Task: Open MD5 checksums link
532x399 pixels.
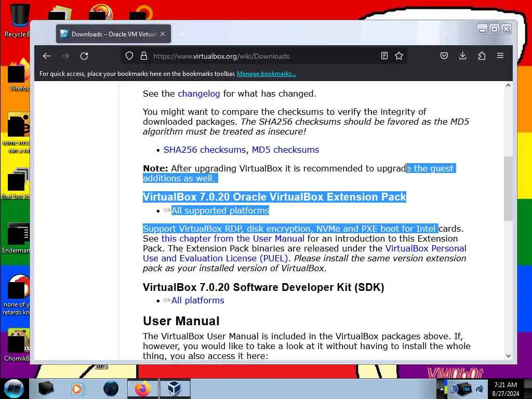Action: [285, 150]
